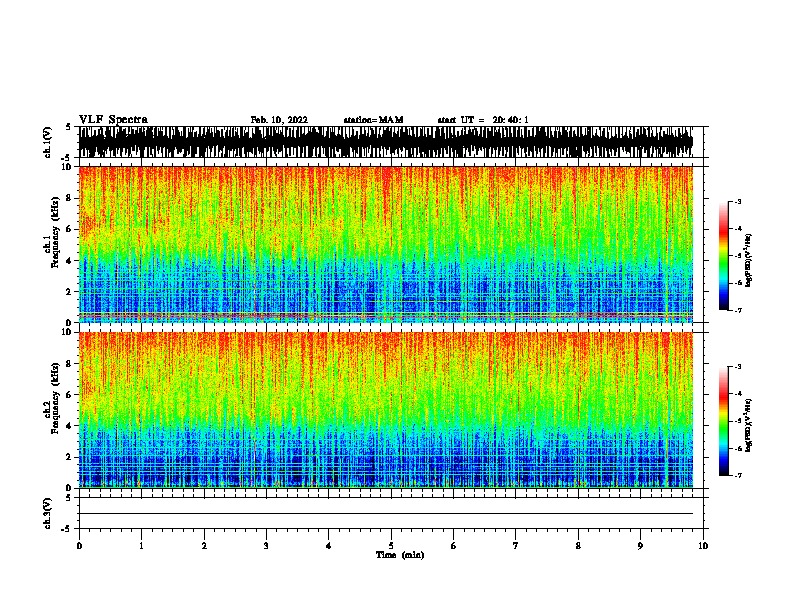Click the ch.2 spectrogram color scale bar
The image size is (792, 612).
724,421
